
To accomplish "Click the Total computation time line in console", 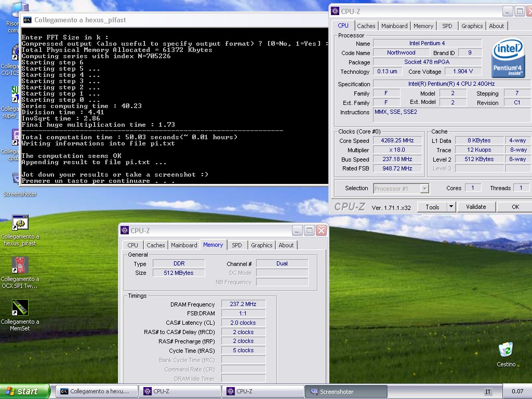I will click(x=129, y=137).
